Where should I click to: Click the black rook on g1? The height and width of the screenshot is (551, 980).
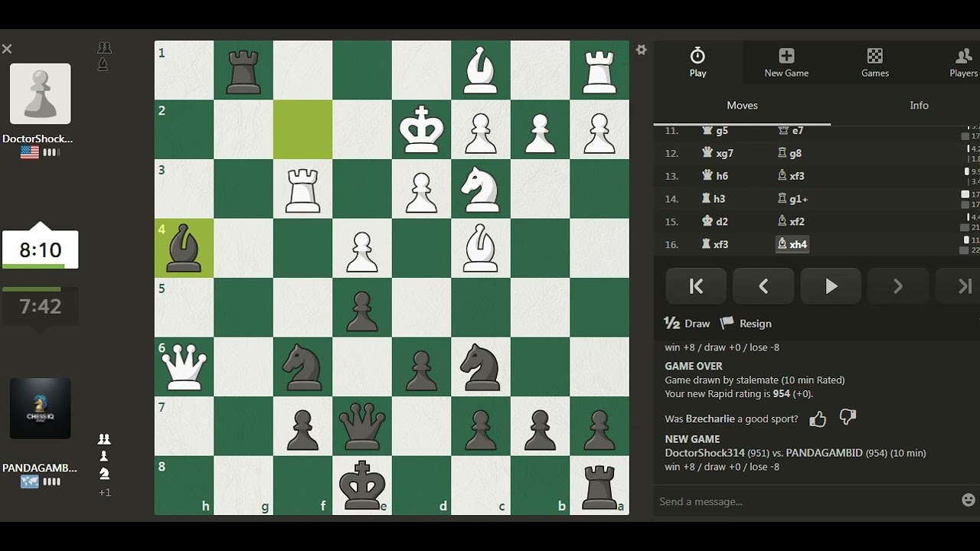coord(243,70)
